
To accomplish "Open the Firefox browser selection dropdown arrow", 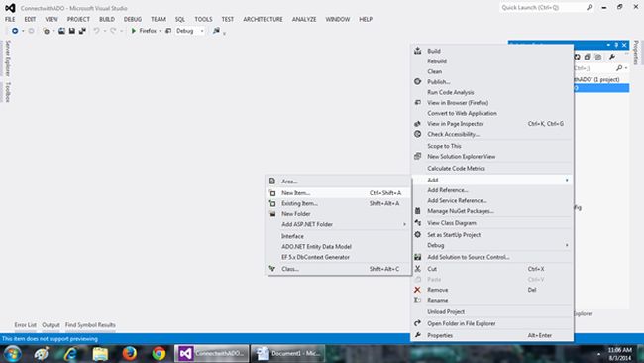I will [x=161, y=31].
